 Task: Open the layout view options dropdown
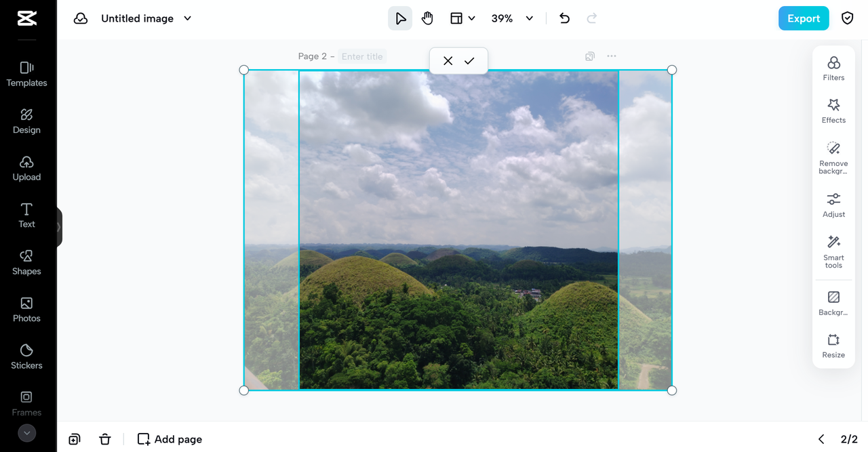(x=462, y=18)
